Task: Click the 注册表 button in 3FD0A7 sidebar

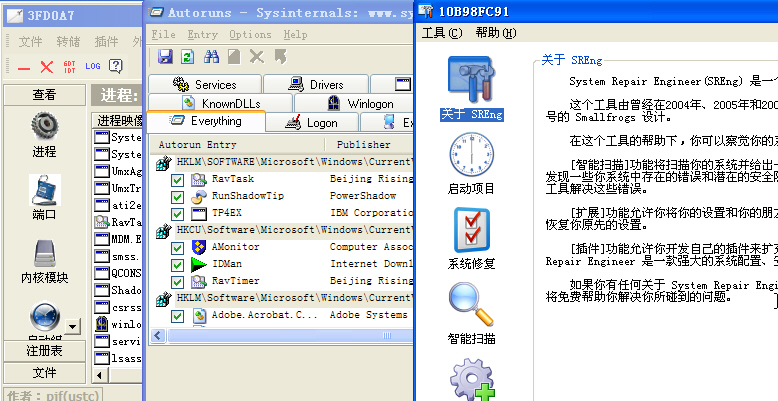Action: click(45, 351)
